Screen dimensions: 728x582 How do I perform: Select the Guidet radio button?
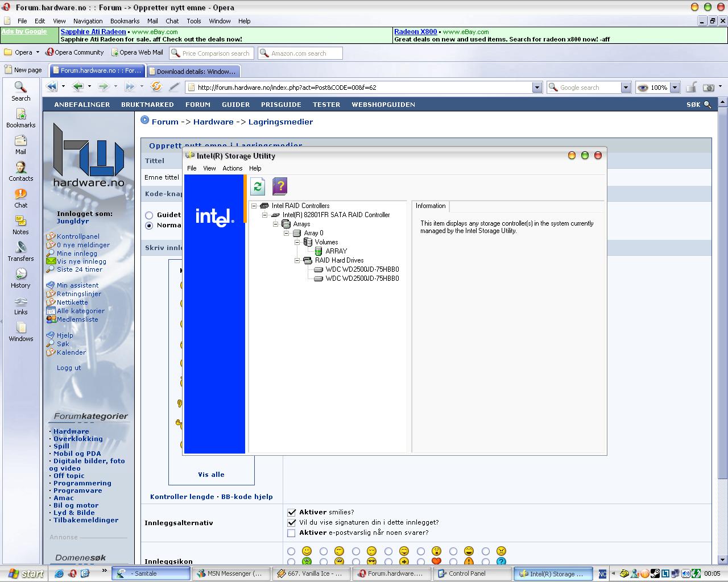tap(149, 215)
